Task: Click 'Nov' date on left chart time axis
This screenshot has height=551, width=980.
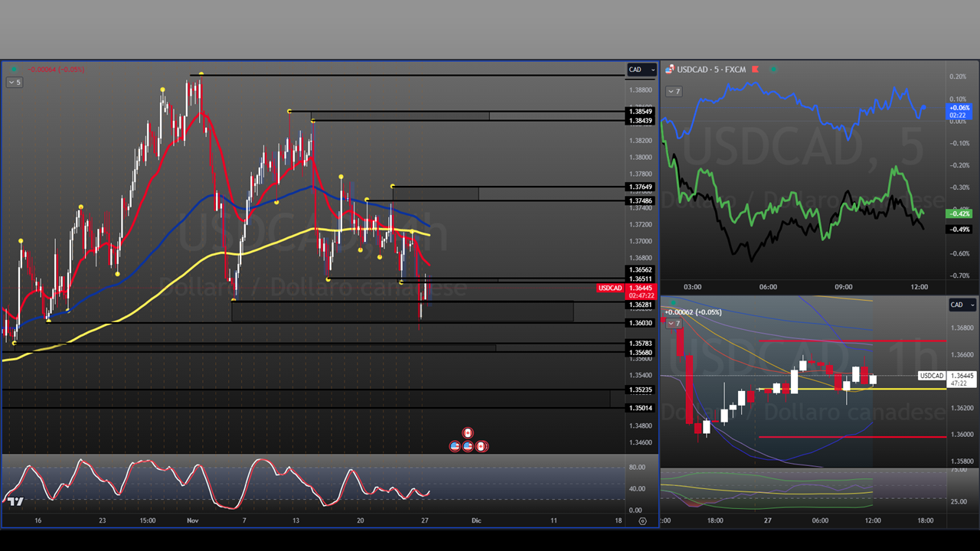Action: pyautogui.click(x=192, y=520)
